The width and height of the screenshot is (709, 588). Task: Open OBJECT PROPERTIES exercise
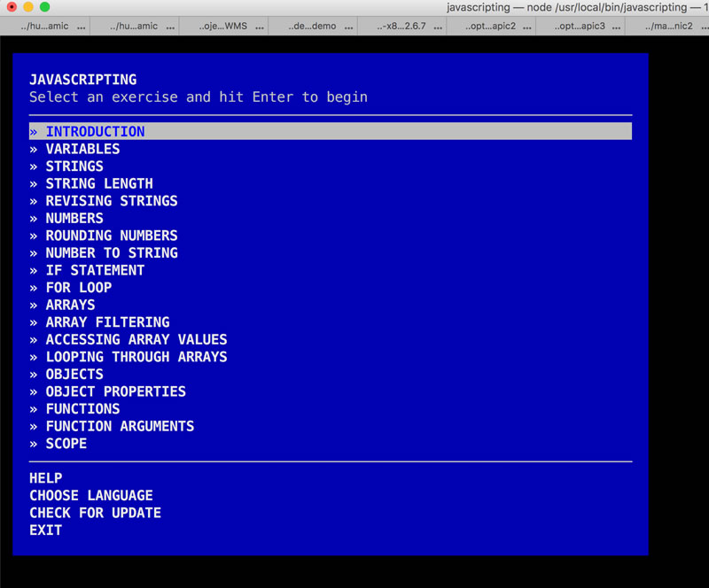[115, 391]
